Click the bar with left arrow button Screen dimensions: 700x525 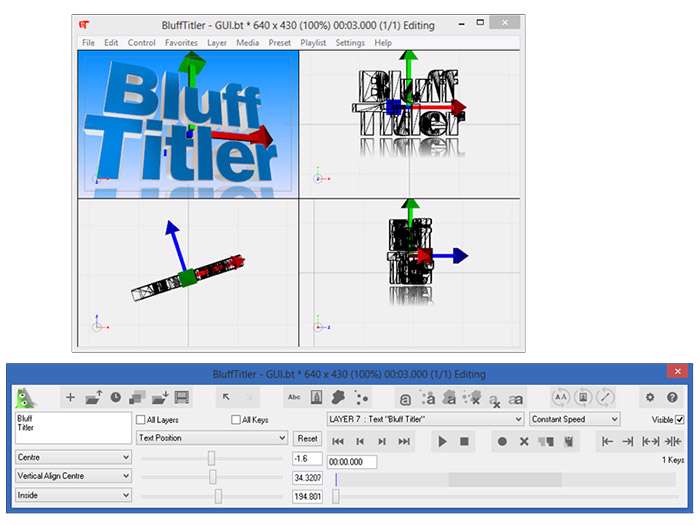point(607,442)
